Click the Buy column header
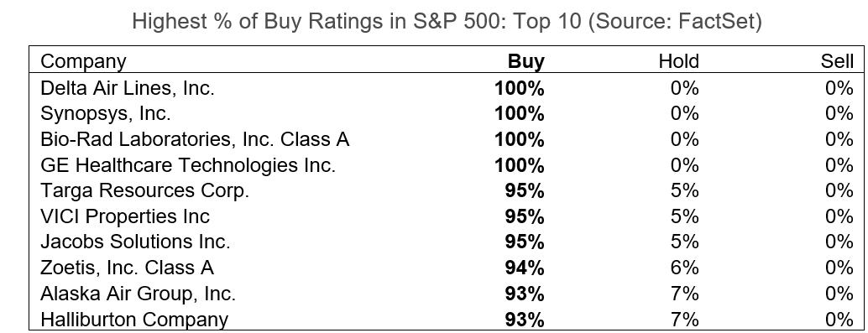This screenshot has height=333, width=868. pyautogui.click(x=526, y=61)
